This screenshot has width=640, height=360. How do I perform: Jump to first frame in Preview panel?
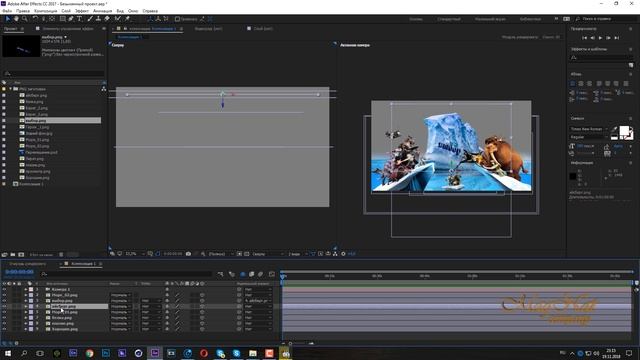click(584, 38)
